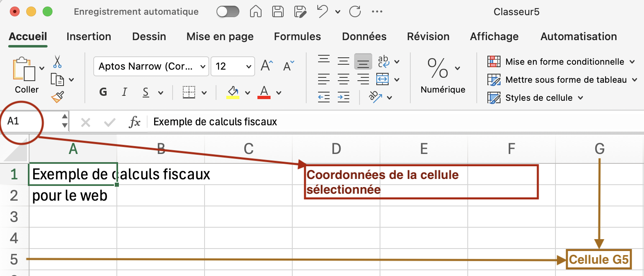Screen dimensions: 644x276
Task: Click the Undo arrow icon
Action: [323, 11]
